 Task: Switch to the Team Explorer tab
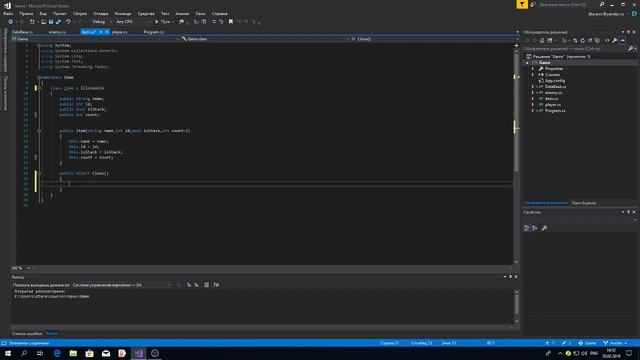pyautogui.click(x=584, y=203)
